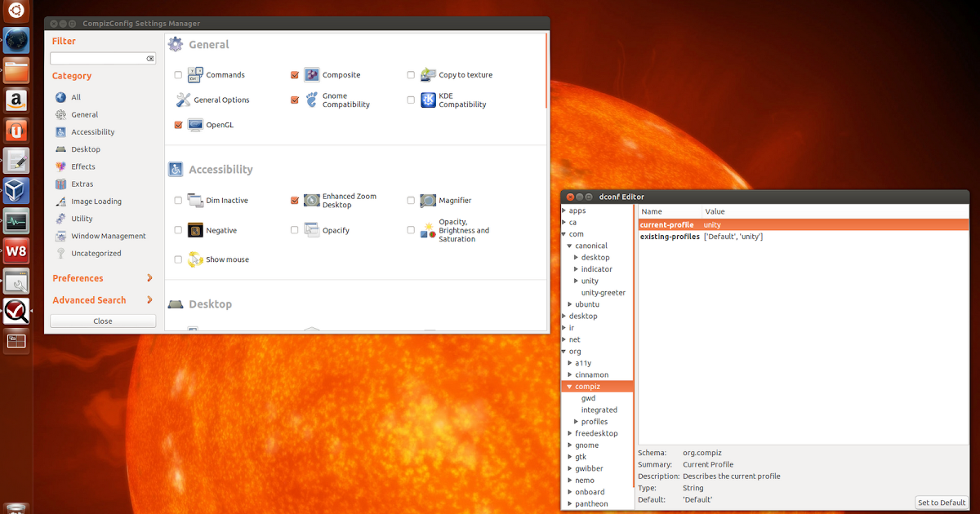
Task: Open the Negative plugin icon
Action: tap(195, 231)
